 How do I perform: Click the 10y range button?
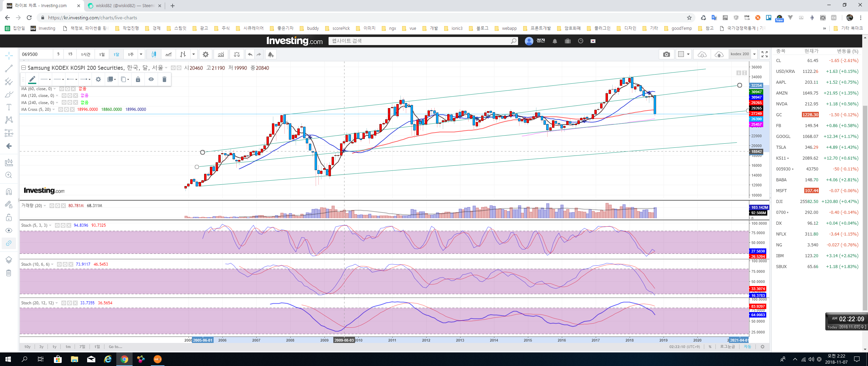[27, 347]
